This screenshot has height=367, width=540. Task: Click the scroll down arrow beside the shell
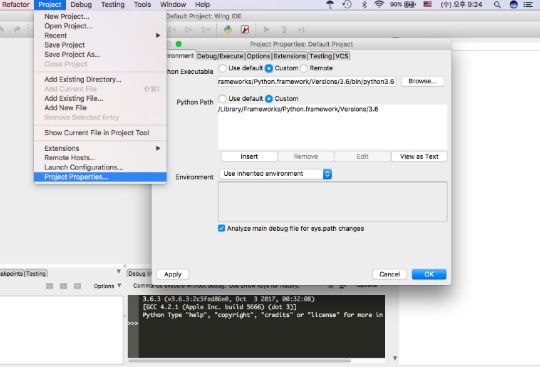click(395, 358)
